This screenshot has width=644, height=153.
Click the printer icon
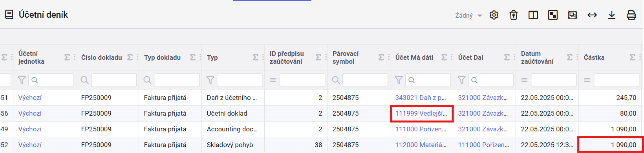631,15
